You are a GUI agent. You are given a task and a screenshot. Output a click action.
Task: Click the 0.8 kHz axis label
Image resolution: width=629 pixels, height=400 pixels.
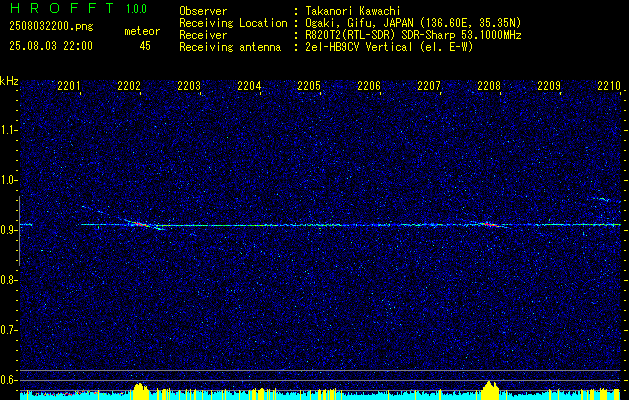[x=6, y=280]
